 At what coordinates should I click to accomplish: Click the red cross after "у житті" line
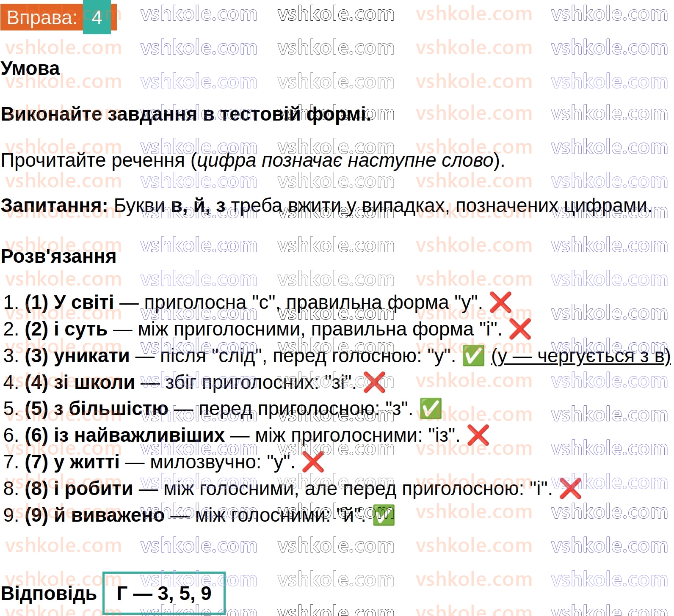(x=313, y=462)
